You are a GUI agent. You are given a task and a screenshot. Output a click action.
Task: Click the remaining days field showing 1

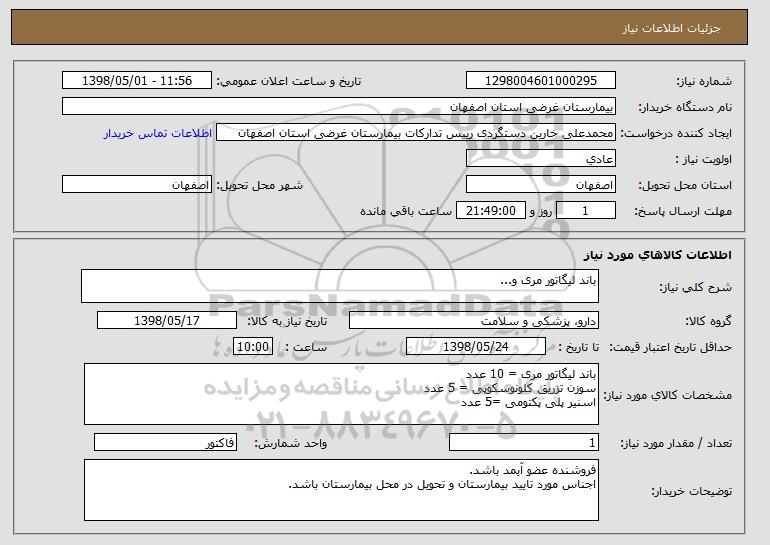coord(585,211)
